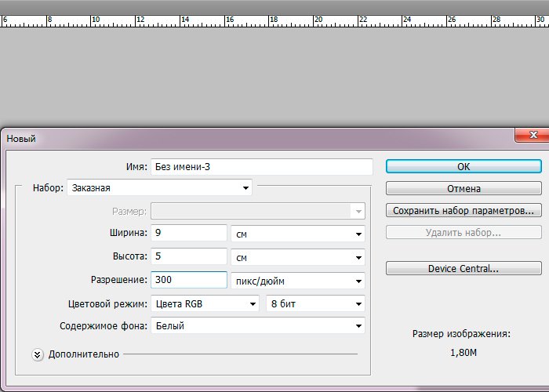
Task: Open the Содержимое фона dropdown set to Белый
Action: point(258,325)
